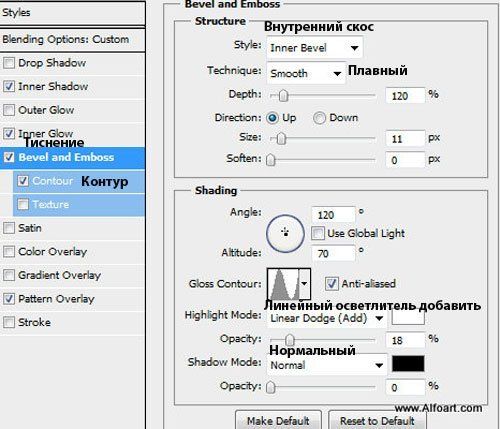
Task: Click the Gloss Contour curve thumbnail
Action: tap(283, 284)
